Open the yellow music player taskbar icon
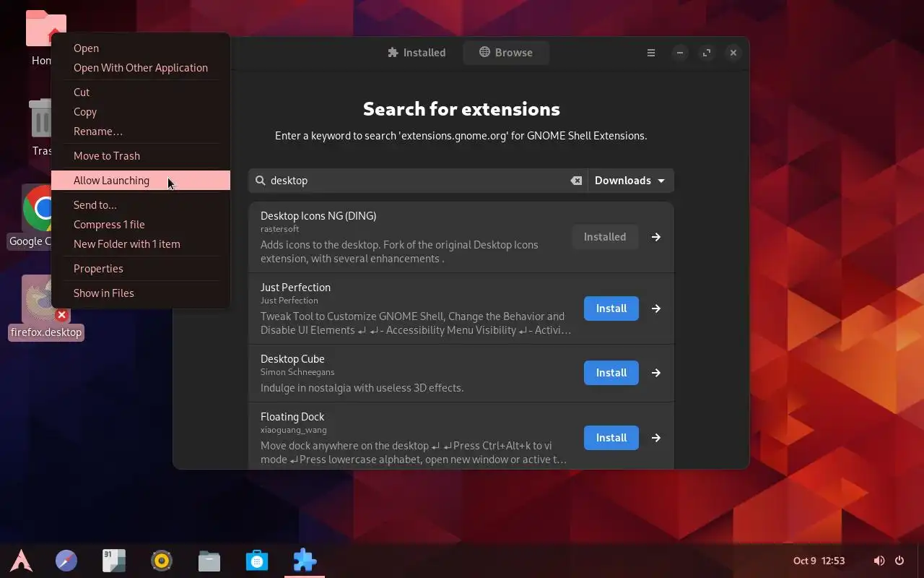Screen dimensions: 924x578 coord(162,561)
